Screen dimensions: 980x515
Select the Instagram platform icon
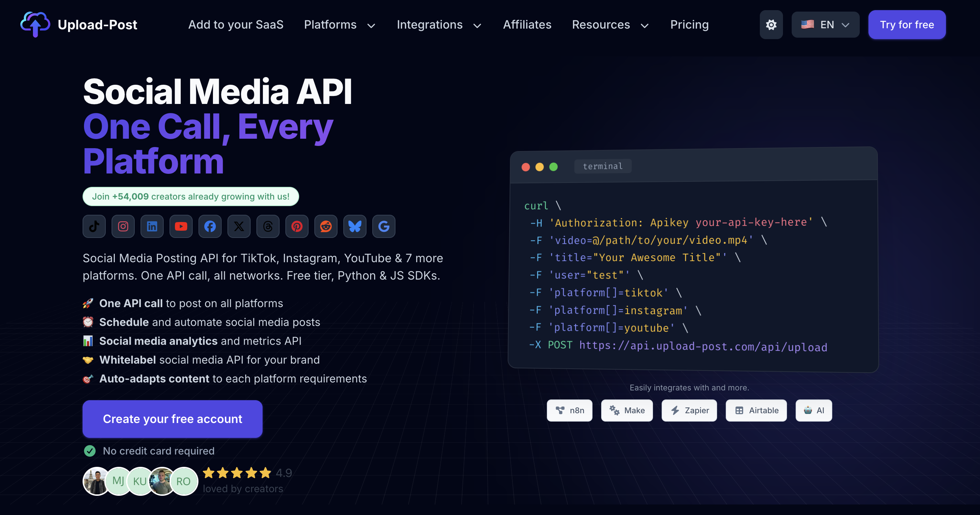[123, 226]
